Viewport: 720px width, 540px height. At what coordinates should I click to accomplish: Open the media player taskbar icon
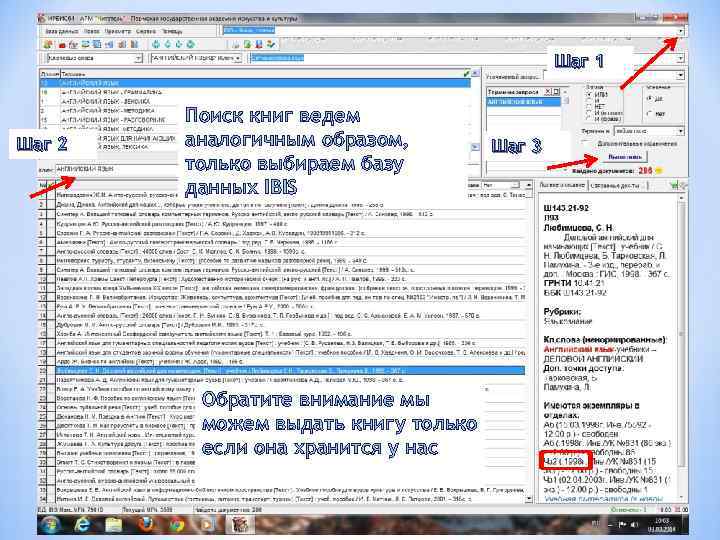click(x=208, y=524)
